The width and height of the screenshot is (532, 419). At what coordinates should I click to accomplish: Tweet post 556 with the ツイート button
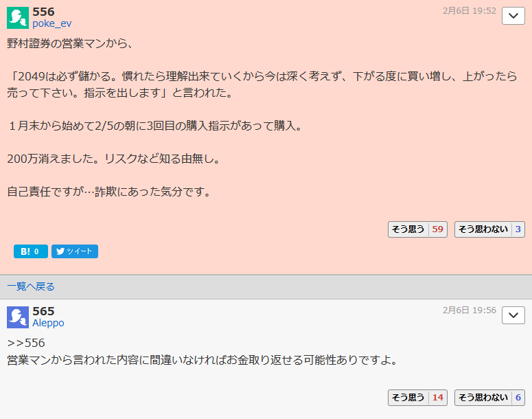75,251
